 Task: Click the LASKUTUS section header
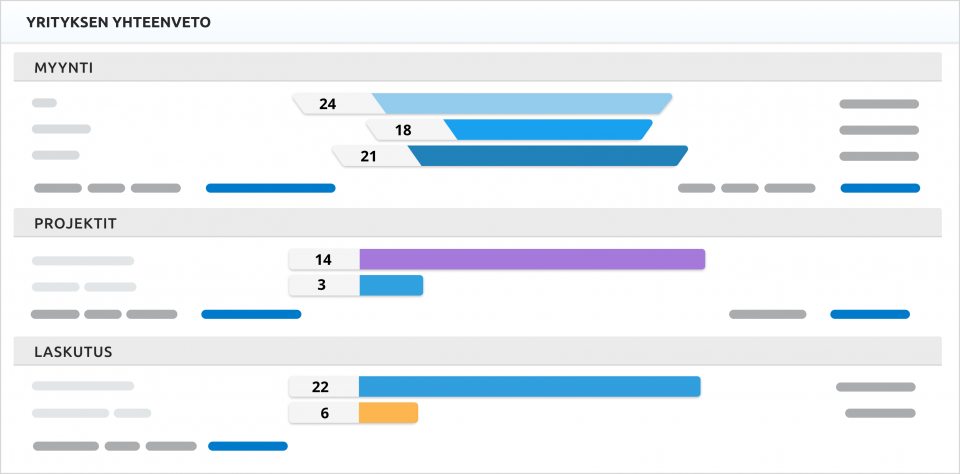point(72,351)
